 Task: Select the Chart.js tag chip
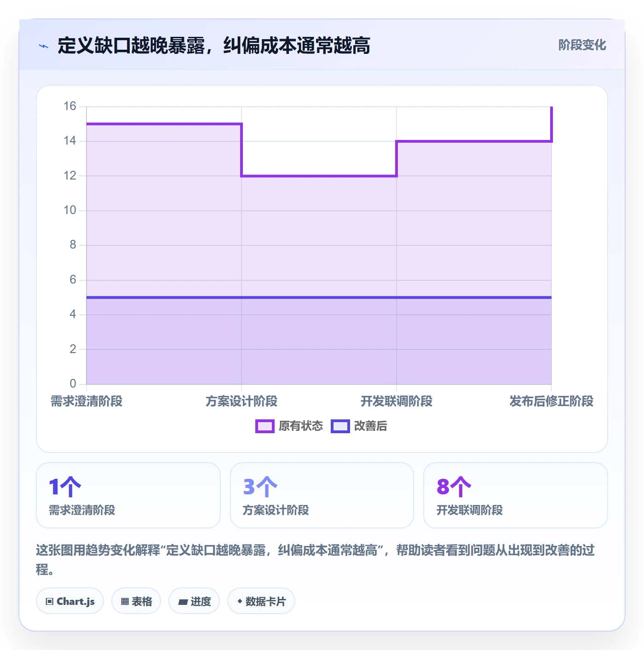pyautogui.click(x=70, y=601)
